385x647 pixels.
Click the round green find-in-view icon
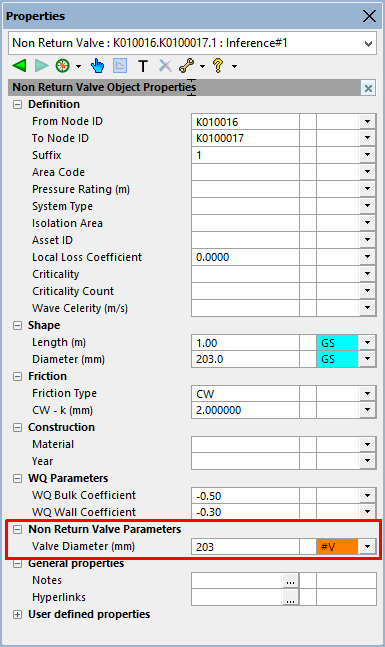point(63,66)
